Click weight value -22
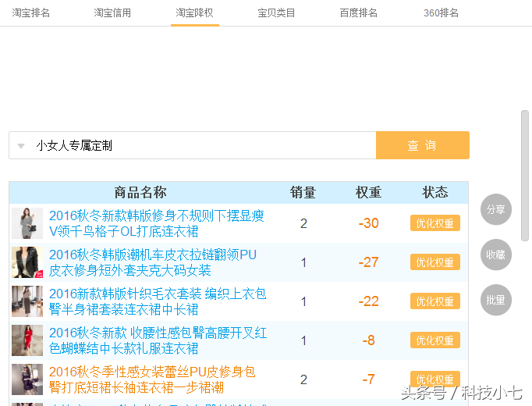Viewport: 532px width, 406px height. [x=368, y=301]
